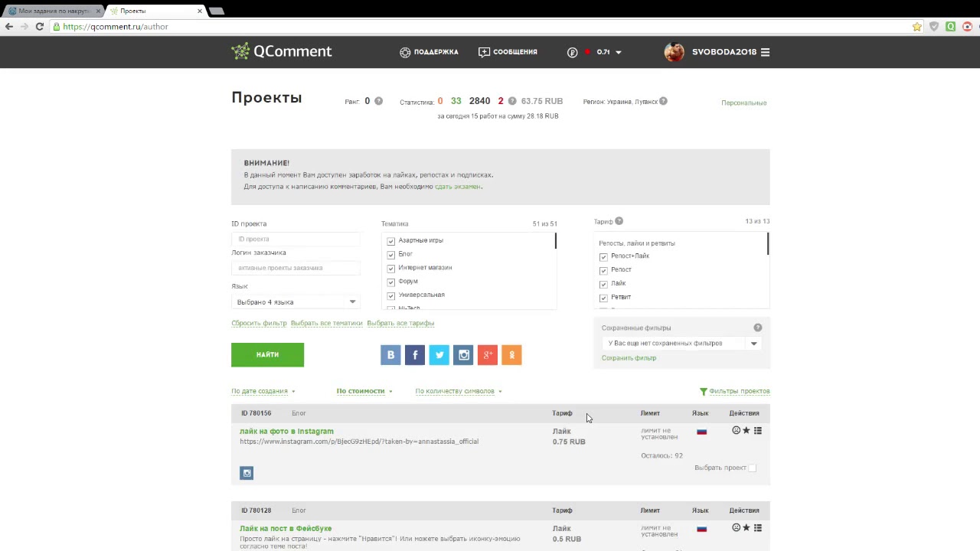Uncheck the Интернет магазин checkbox
Viewport: 980px width, 551px height.
click(x=391, y=268)
